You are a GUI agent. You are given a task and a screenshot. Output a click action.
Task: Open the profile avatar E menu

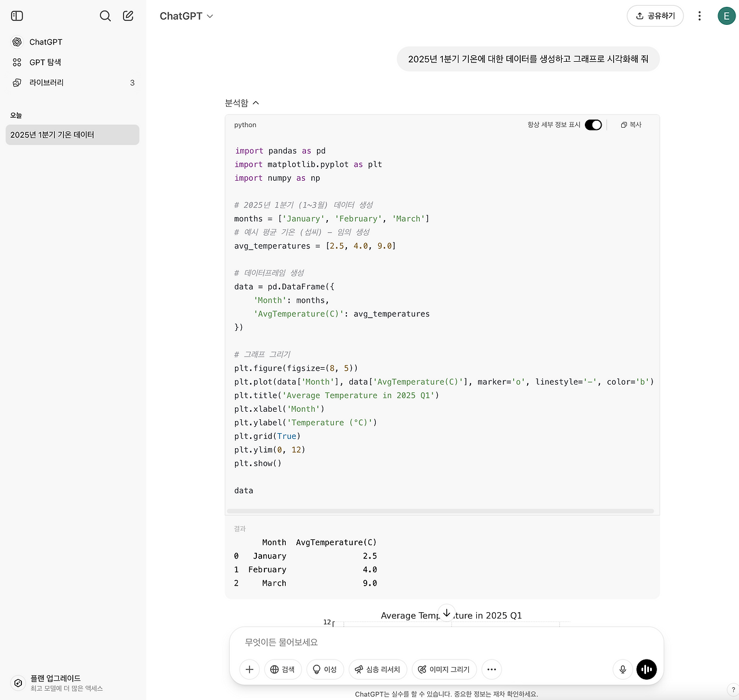pos(726,16)
